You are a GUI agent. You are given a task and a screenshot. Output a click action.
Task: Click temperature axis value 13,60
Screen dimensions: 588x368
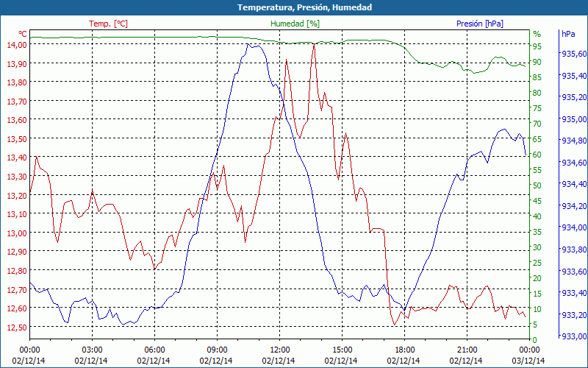(17, 120)
